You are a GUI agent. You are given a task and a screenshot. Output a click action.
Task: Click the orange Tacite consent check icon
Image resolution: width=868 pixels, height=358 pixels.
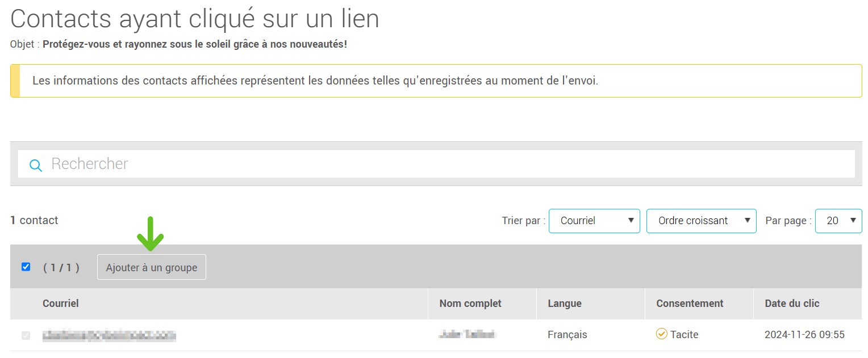(x=661, y=335)
